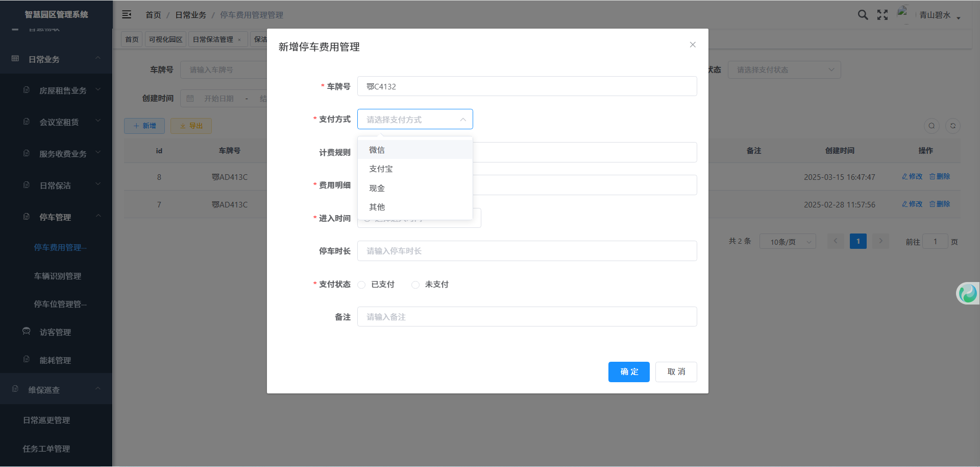Click the 取消 cancel button
Image resolution: width=980 pixels, height=467 pixels.
(x=676, y=372)
